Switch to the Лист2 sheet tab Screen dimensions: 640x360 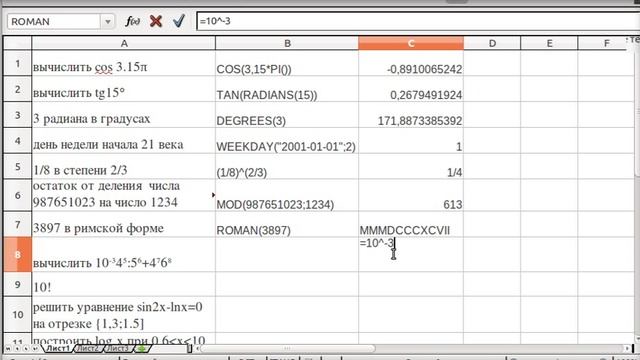(88, 348)
